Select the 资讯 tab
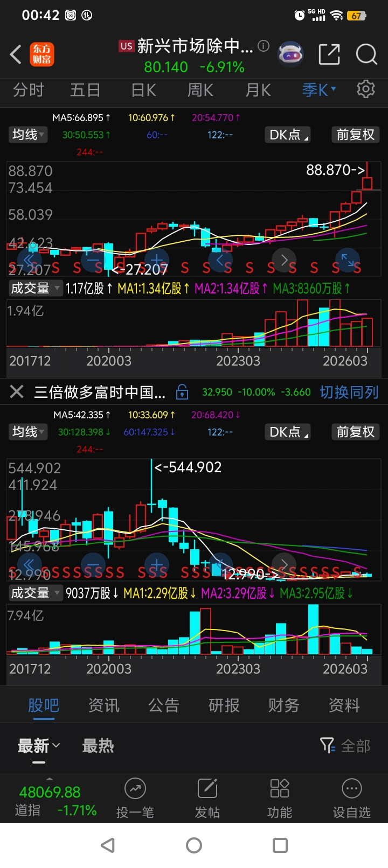 [x=104, y=705]
